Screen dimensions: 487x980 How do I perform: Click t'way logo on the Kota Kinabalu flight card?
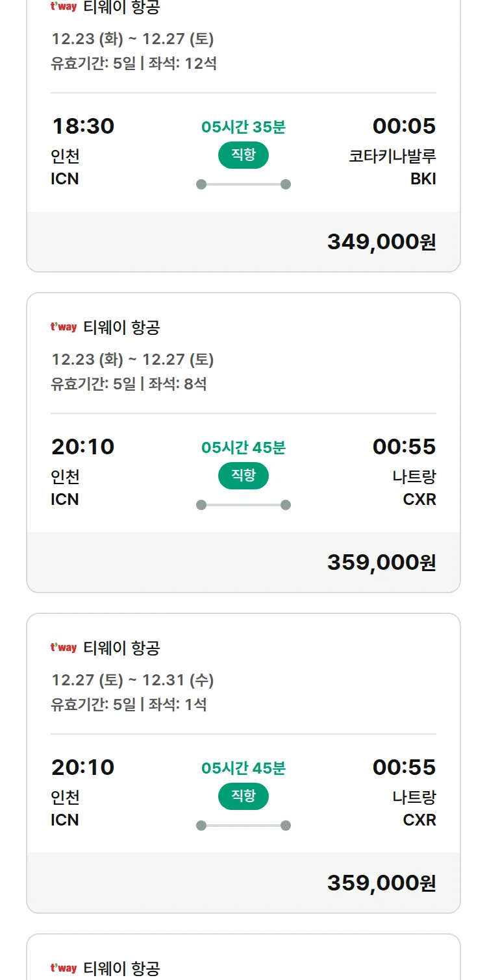tap(64, 7)
